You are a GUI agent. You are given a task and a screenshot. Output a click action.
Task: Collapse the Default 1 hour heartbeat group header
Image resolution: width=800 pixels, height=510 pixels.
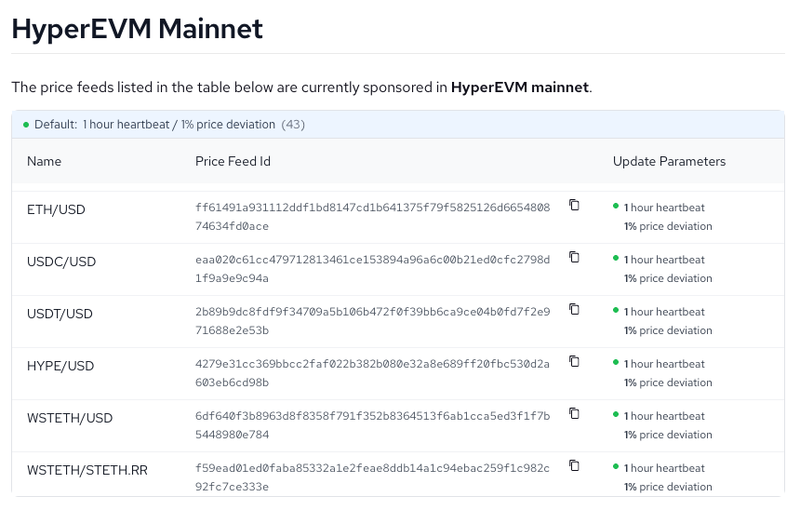click(398, 124)
